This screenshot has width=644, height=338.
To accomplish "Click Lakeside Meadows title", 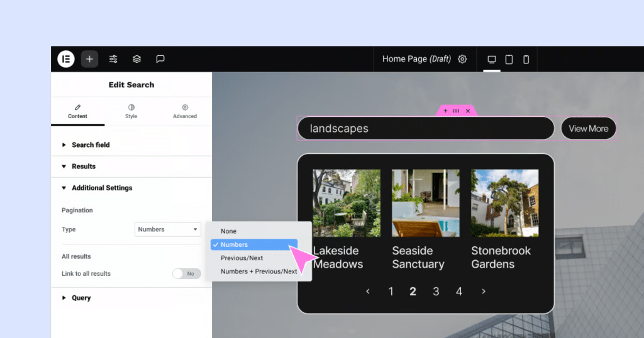I will (338, 257).
